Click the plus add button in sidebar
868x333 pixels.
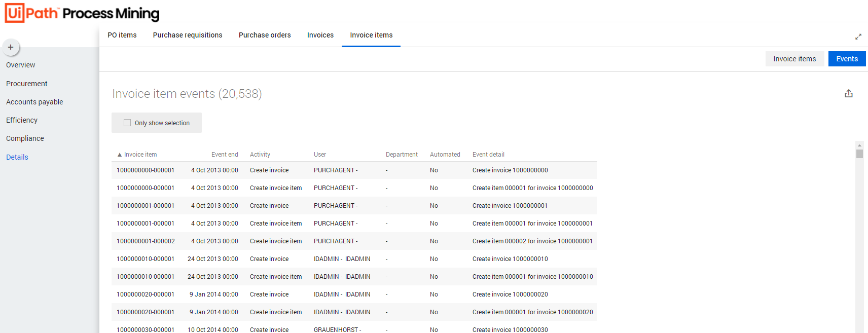pyautogui.click(x=11, y=47)
